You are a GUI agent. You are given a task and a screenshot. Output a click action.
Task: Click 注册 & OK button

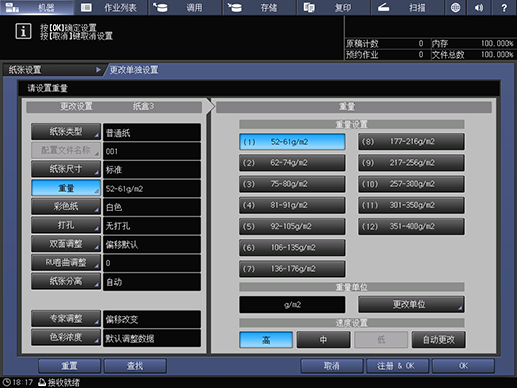[397, 366]
